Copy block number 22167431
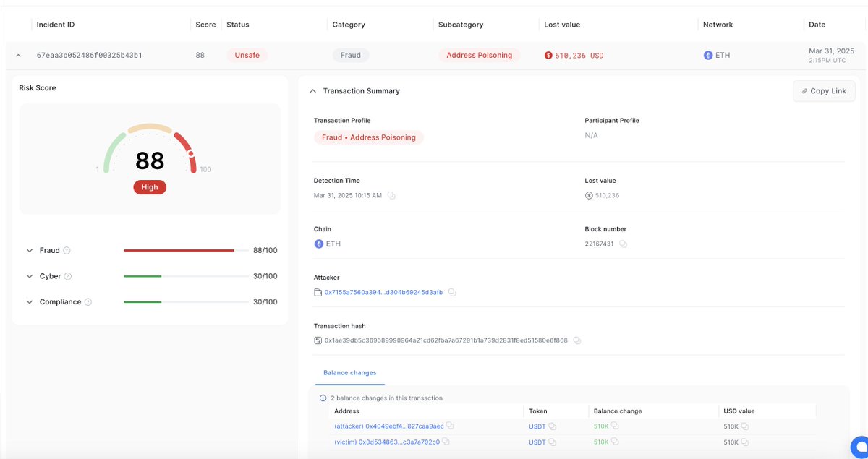Image resolution: width=868 pixels, height=459 pixels. click(623, 244)
